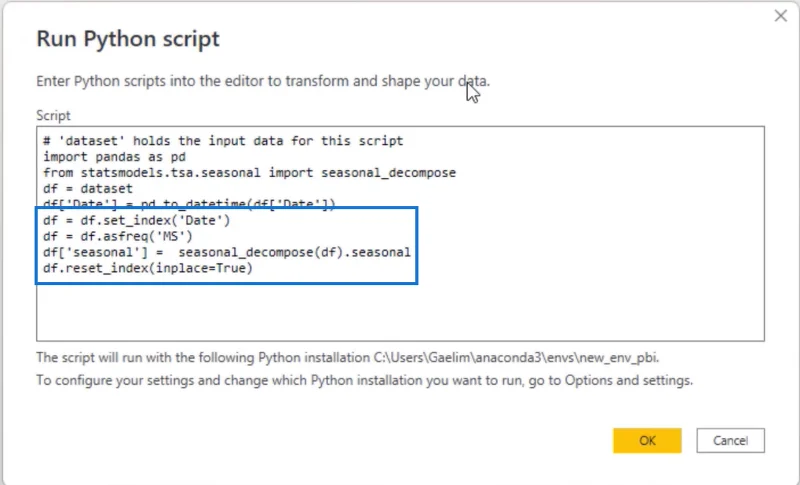Click the statsmodels import line
The height and width of the screenshot is (485, 800).
click(249, 173)
